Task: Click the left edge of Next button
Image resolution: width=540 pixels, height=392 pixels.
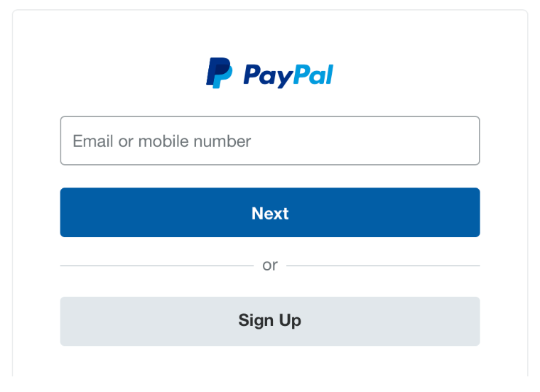Action: coord(65,212)
